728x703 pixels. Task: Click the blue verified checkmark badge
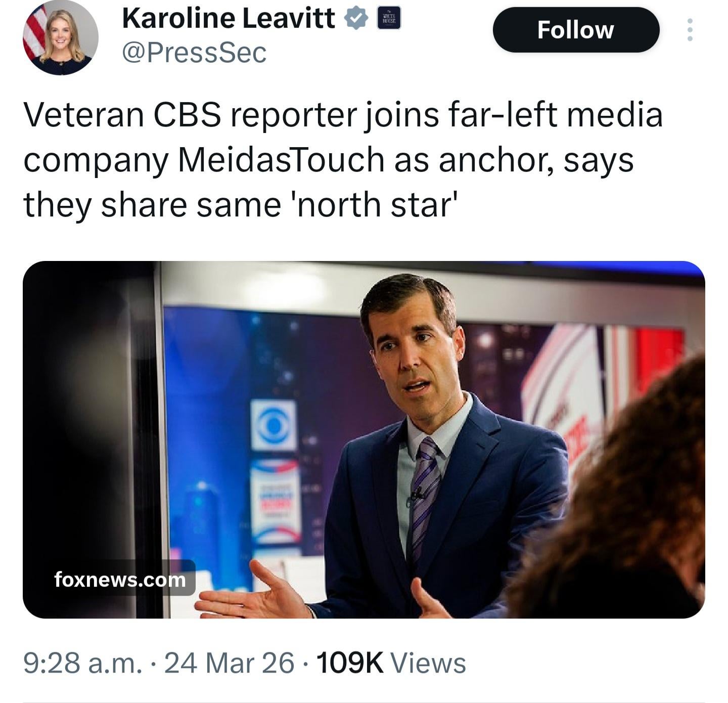click(356, 19)
